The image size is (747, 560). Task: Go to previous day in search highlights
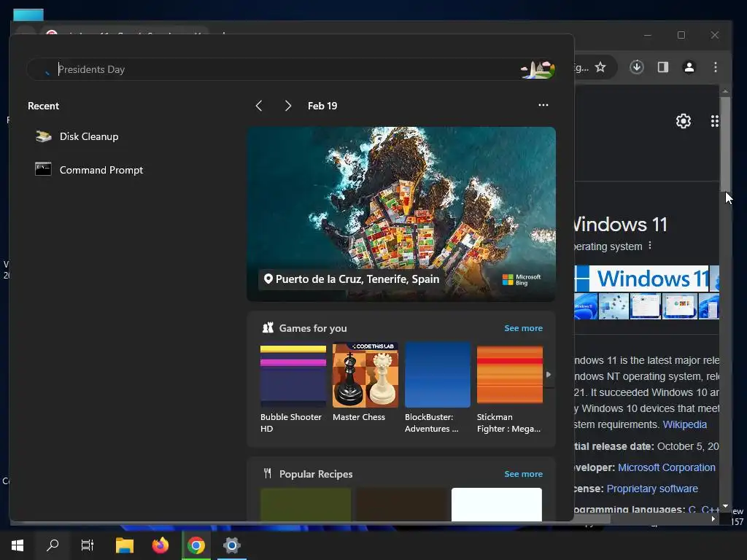259,106
